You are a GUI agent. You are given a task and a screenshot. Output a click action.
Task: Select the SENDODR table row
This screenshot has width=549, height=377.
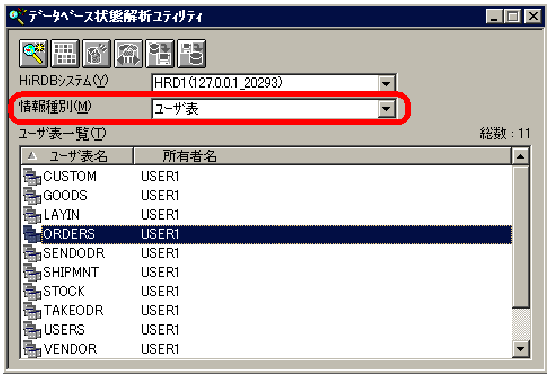click(266, 253)
